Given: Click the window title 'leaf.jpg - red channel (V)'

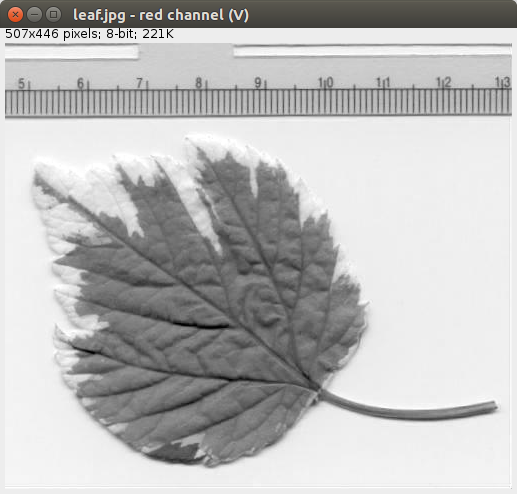Looking at the screenshot, I should click(x=161, y=15).
